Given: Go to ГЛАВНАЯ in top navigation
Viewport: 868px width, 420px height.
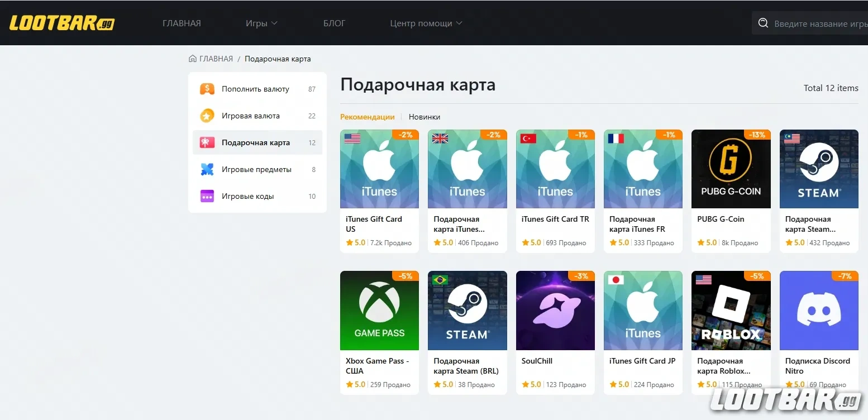Looking at the screenshot, I should [182, 23].
